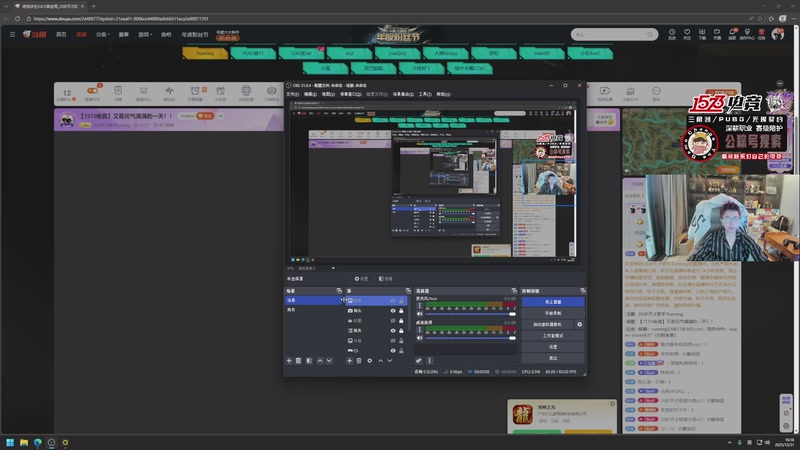
Task: Toggle the orange switch in streamer toolbar
Action: point(92,90)
